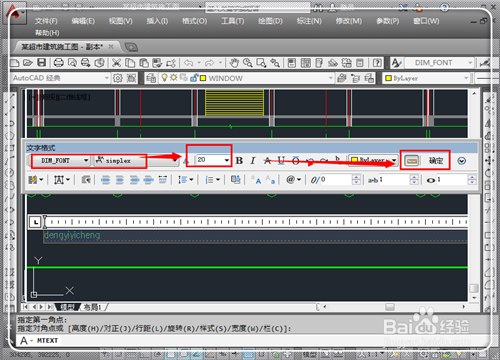500x360 pixels.
Task: Expand the Options circle arrow button
Action: click(x=461, y=161)
